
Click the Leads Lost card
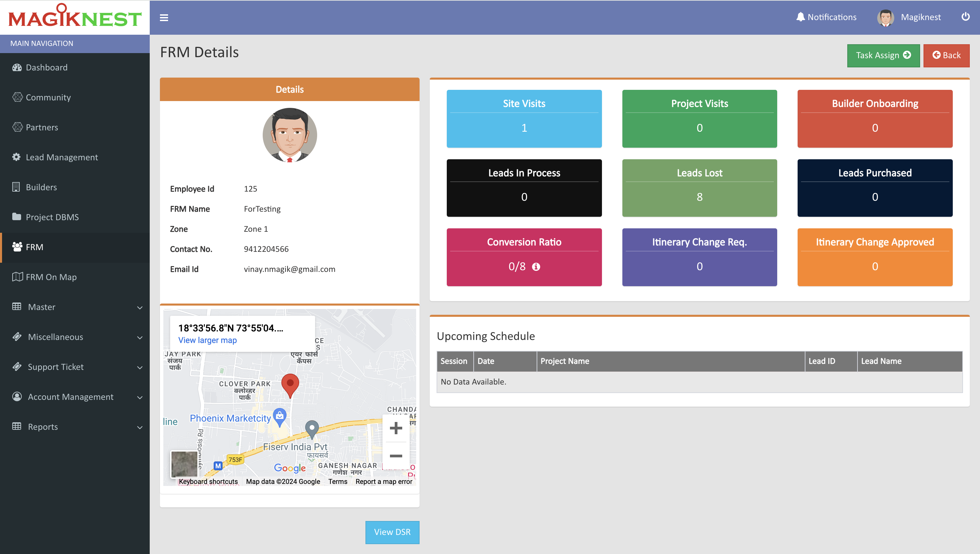699,188
